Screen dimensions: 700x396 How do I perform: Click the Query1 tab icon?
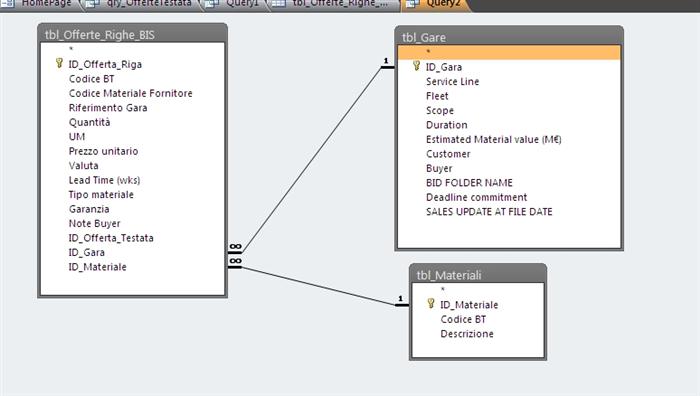pyautogui.click(x=212, y=4)
